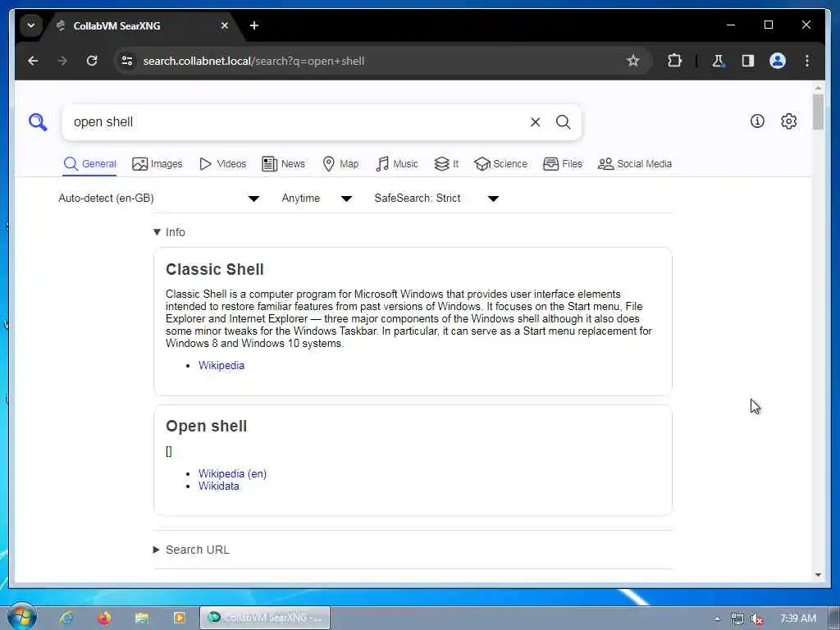
Task: Close the CollabVM SearXNG tab
Action: click(x=225, y=25)
